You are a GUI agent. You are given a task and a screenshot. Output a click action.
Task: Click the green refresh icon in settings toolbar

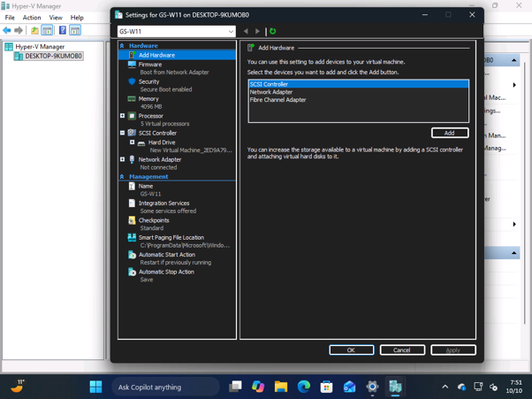click(272, 31)
